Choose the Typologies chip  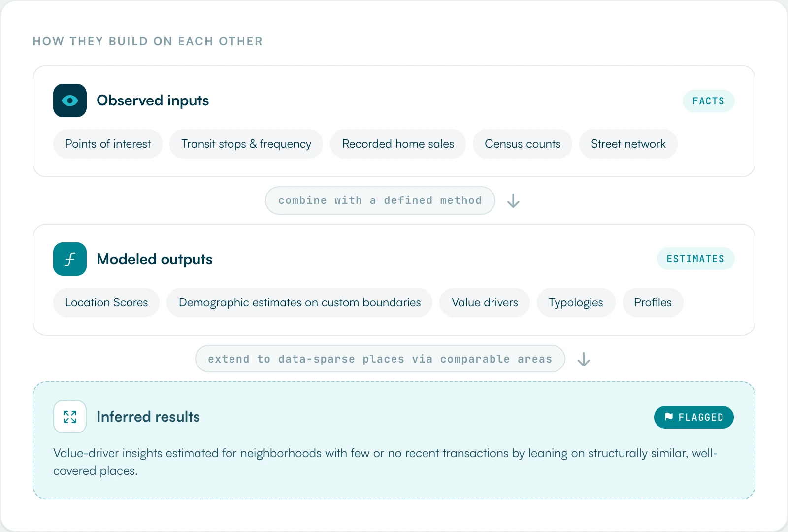(x=576, y=302)
